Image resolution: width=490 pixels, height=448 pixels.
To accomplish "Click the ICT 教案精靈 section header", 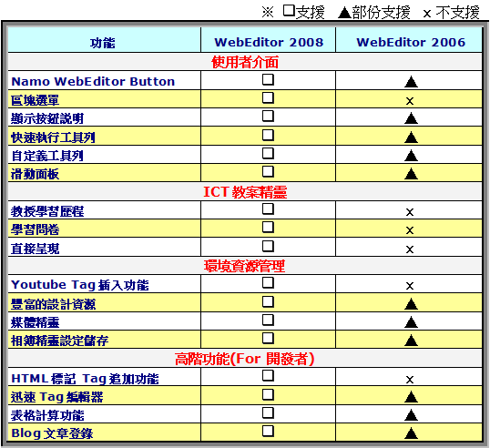I will (x=245, y=192).
